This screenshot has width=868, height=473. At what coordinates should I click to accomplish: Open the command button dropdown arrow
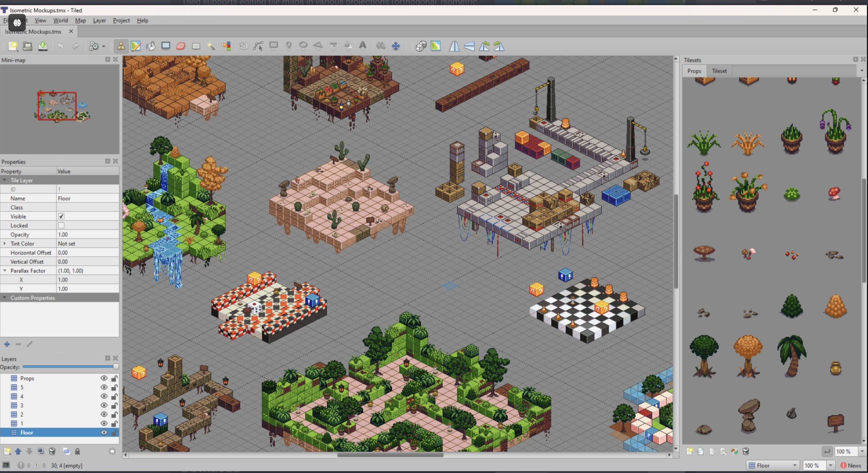pyautogui.click(x=104, y=46)
